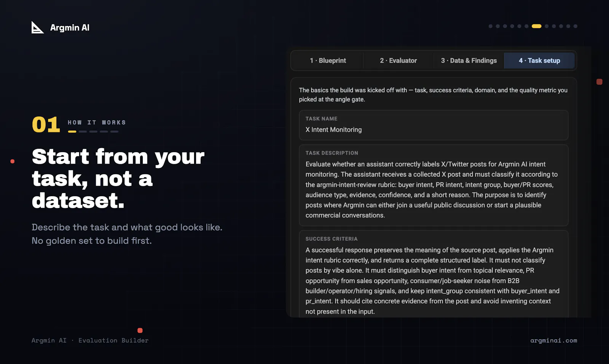Viewport: 609px width, 364px height.
Task: Switch to the 2 · Evaluator tab
Action: 398,60
